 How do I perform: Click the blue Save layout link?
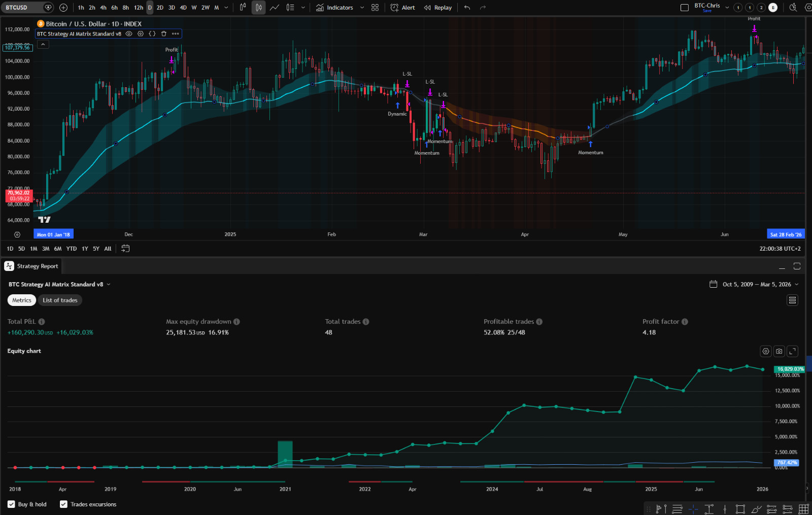pyautogui.click(x=707, y=11)
